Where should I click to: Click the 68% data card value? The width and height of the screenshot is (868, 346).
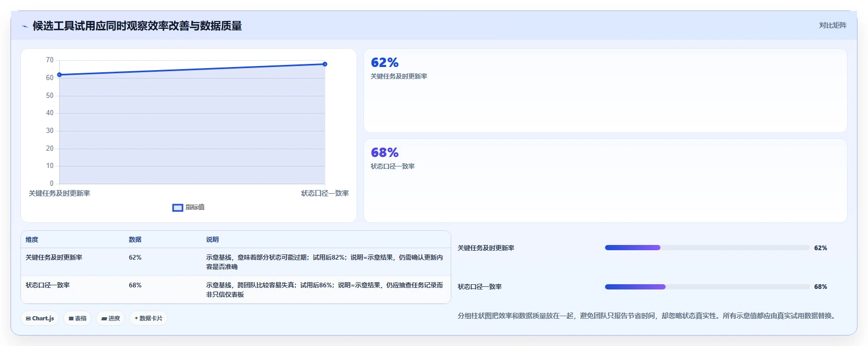pos(384,153)
